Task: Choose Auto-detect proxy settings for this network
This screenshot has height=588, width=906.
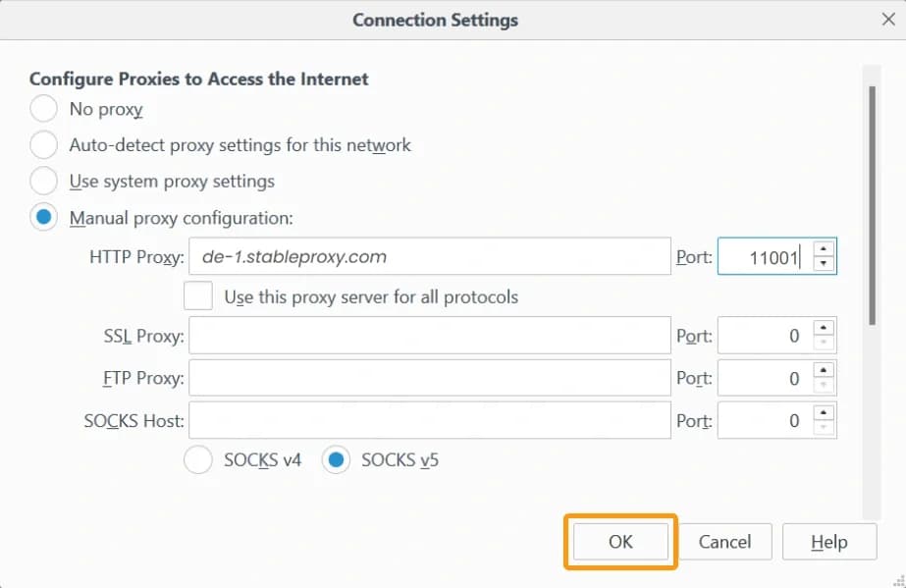Action: [x=43, y=145]
